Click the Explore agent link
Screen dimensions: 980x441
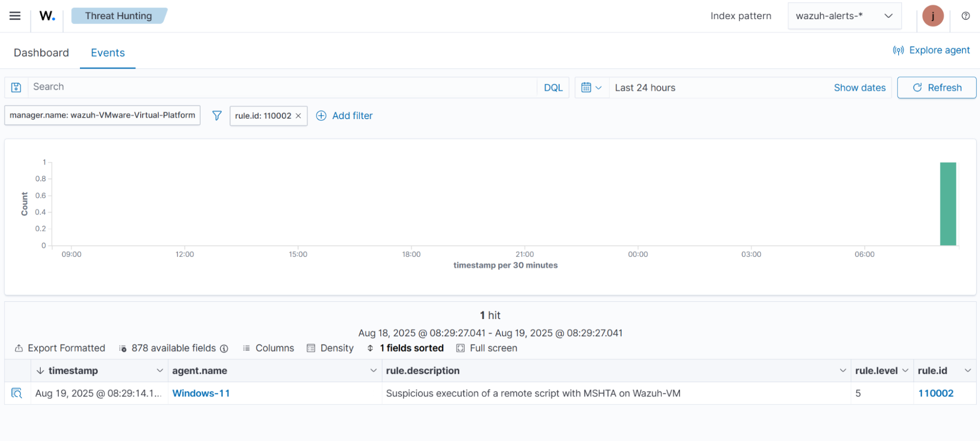931,50
